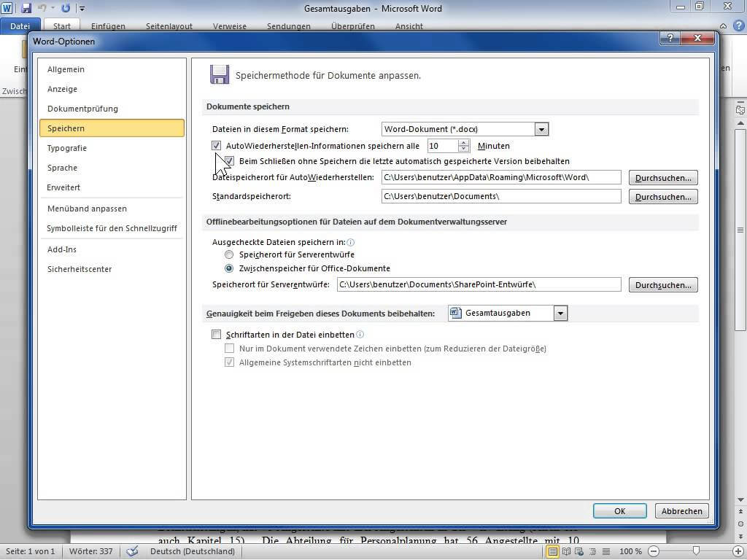
Task: Open the Add-Ins options category
Action: pyautogui.click(x=112, y=249)
